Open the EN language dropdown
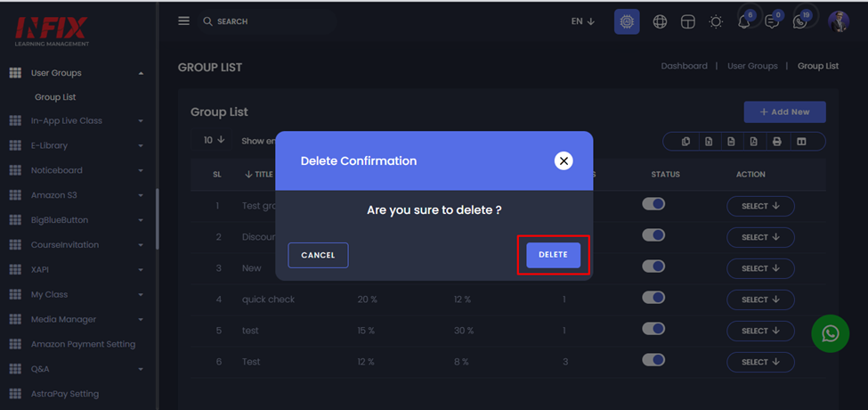This screenshot has width=868, height=410. (x=583, y=21)
